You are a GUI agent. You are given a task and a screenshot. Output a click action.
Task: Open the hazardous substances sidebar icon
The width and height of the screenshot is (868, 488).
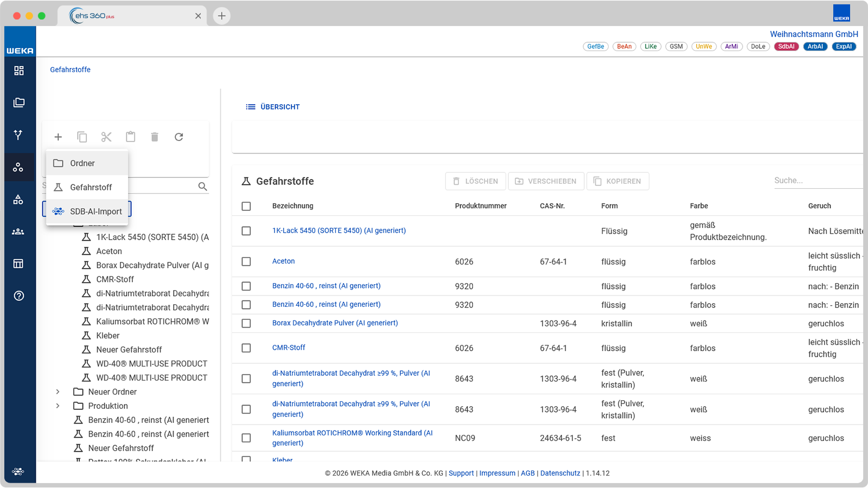pos(18,167)
